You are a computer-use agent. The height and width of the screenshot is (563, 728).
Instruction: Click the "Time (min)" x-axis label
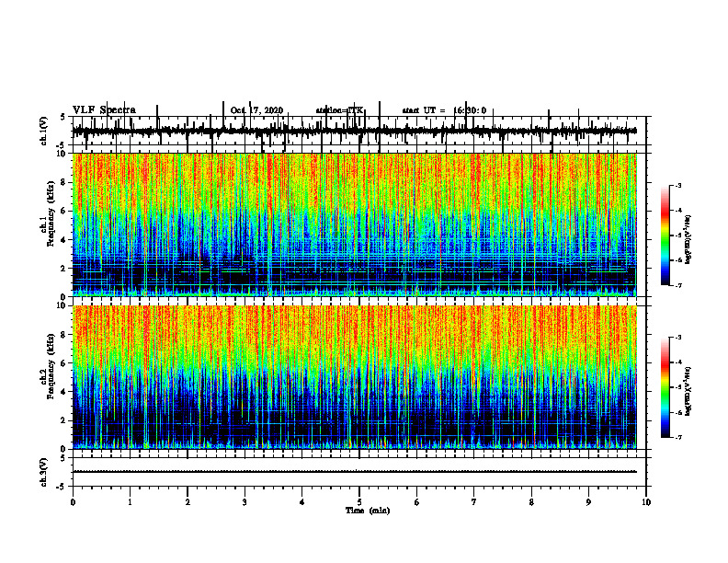pyautogui.click(x=368, y=511)
